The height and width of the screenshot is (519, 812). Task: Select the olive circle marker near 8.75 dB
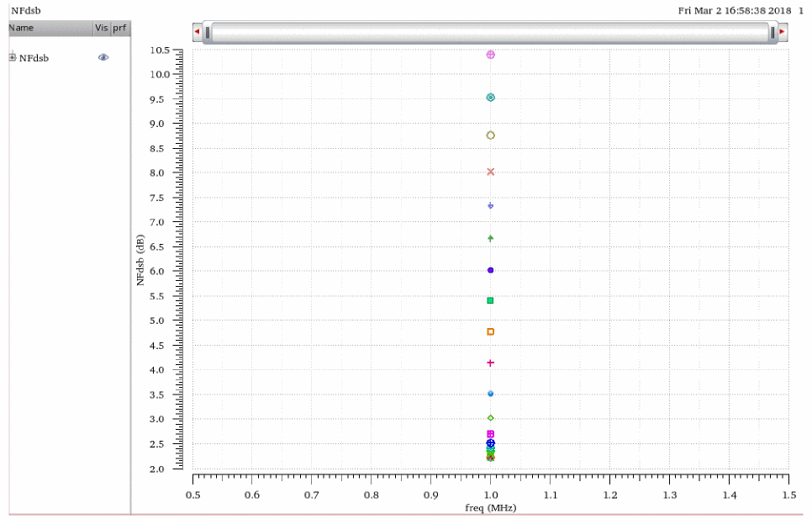pos(491,135)
